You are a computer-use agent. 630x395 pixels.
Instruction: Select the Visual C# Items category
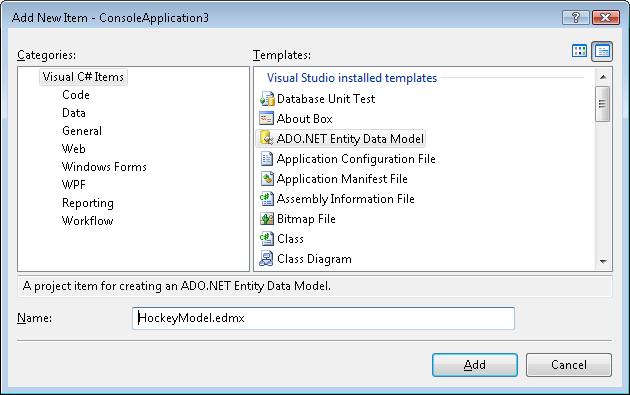pyautogui.click(x=83, y=77)
